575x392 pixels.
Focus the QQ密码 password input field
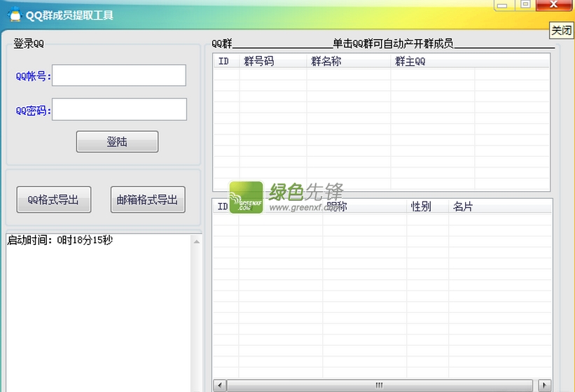[x=119, y=109]
